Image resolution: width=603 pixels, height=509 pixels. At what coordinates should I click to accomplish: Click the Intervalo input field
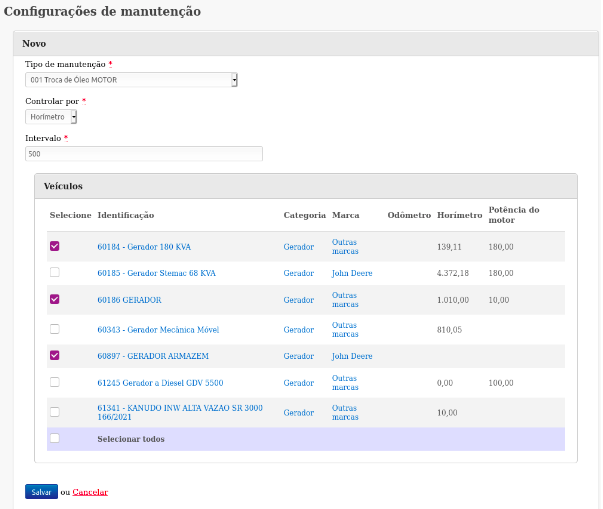click(x=143, y=154)
